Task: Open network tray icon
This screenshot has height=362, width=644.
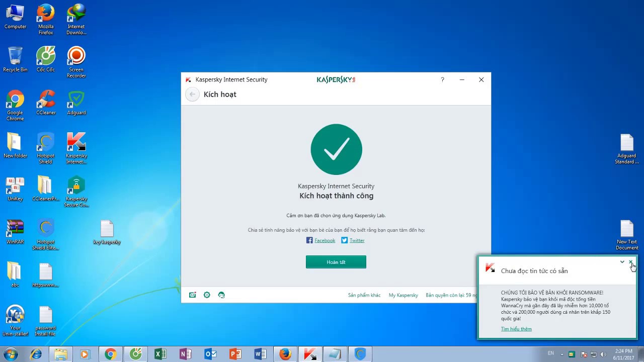Action: point(593,354)
